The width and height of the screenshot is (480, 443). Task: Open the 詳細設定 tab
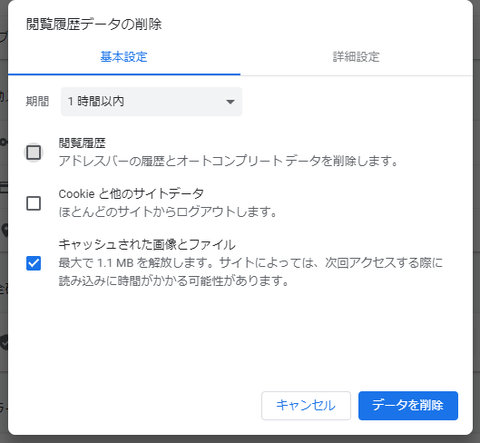[x=356, y=57]
